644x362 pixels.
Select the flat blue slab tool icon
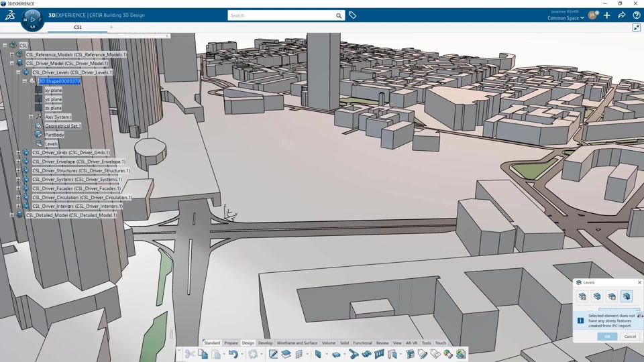pos(336,354)
